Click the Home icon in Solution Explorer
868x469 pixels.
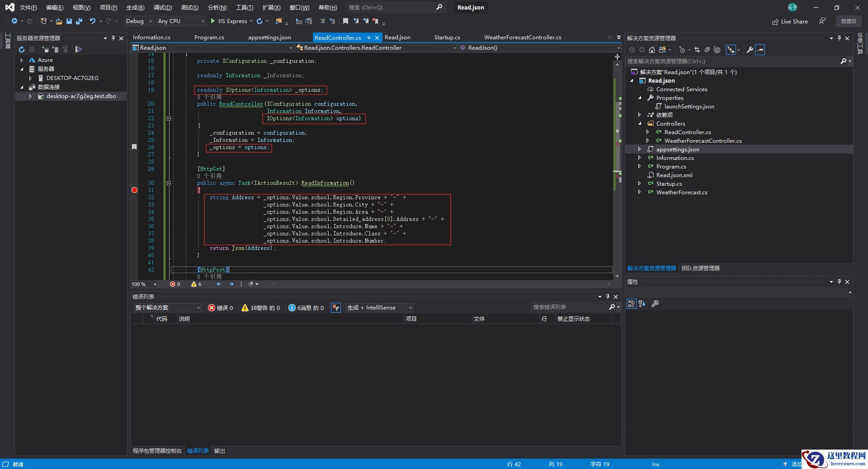[651, 50]
